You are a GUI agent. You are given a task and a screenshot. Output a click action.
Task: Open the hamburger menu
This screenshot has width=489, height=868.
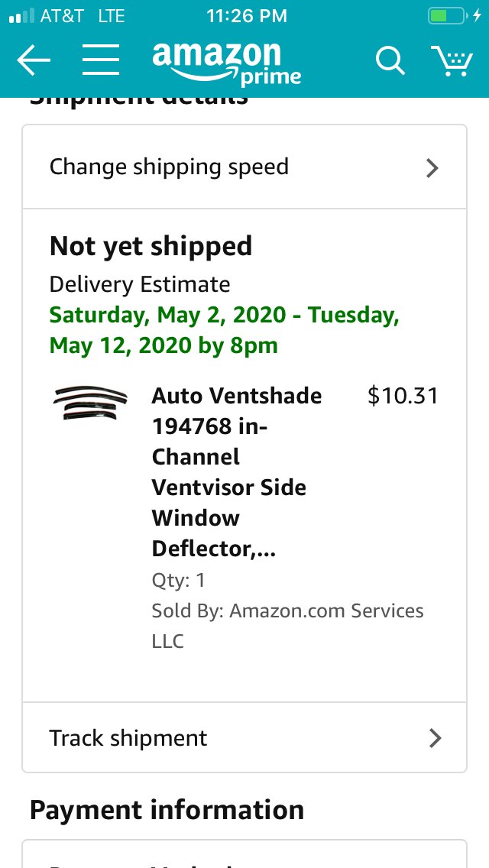pyautogui.click(x=101, y=60)
